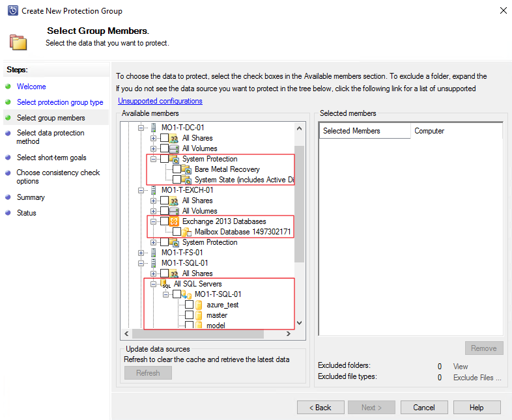Collapse System Protection under MO1-T-DC-01
This screenshot has height=420, width=512.
pyautogui.click(x=154, y=159)
